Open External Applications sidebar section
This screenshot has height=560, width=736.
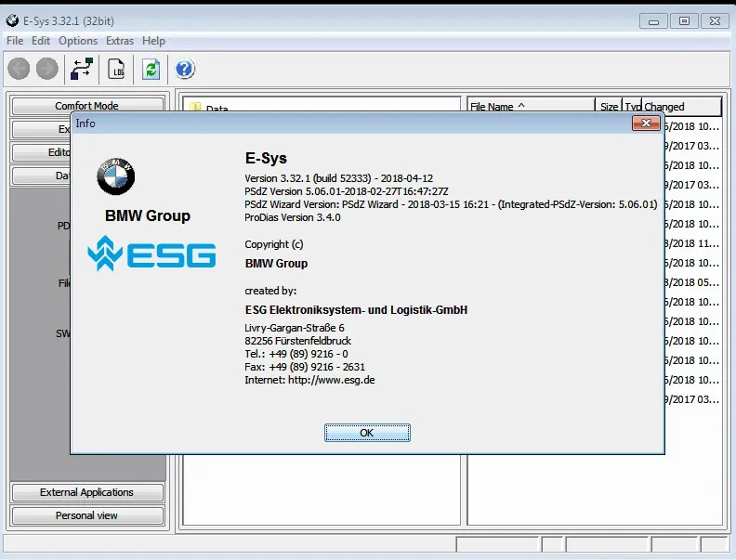86,492
